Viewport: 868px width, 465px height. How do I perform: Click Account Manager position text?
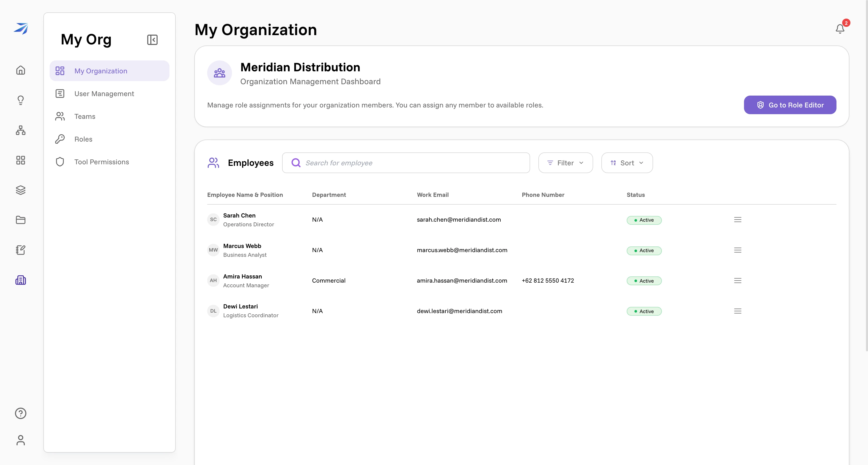(246, 285)
